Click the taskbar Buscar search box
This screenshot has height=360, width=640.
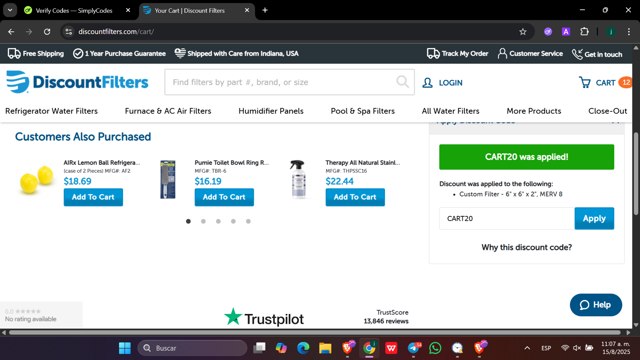[192, 348]
